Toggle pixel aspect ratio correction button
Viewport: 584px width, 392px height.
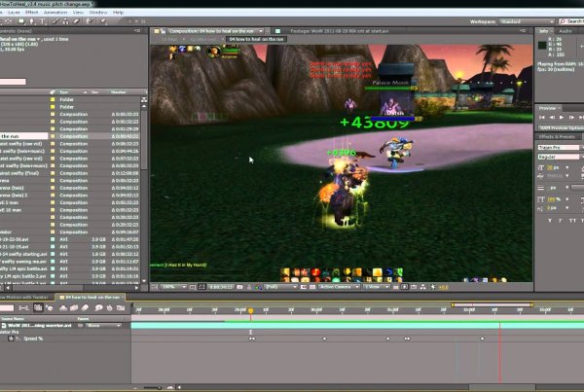point(395,287)
